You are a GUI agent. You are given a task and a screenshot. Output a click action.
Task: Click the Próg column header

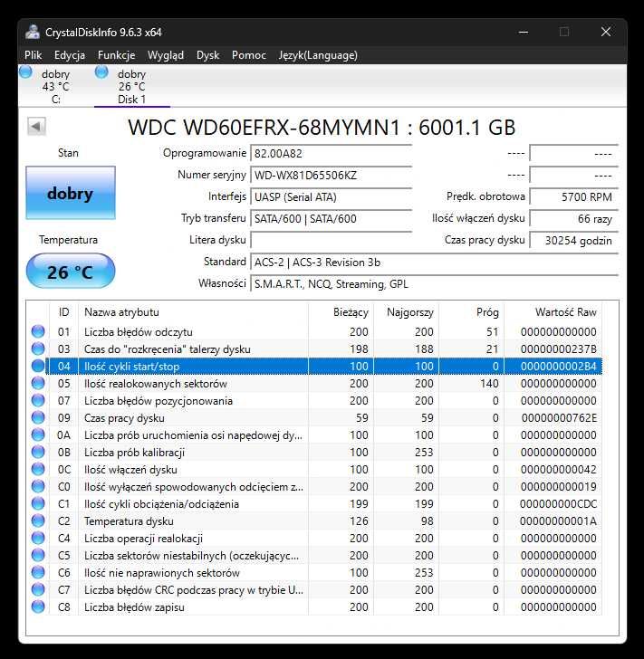(472, 311)
